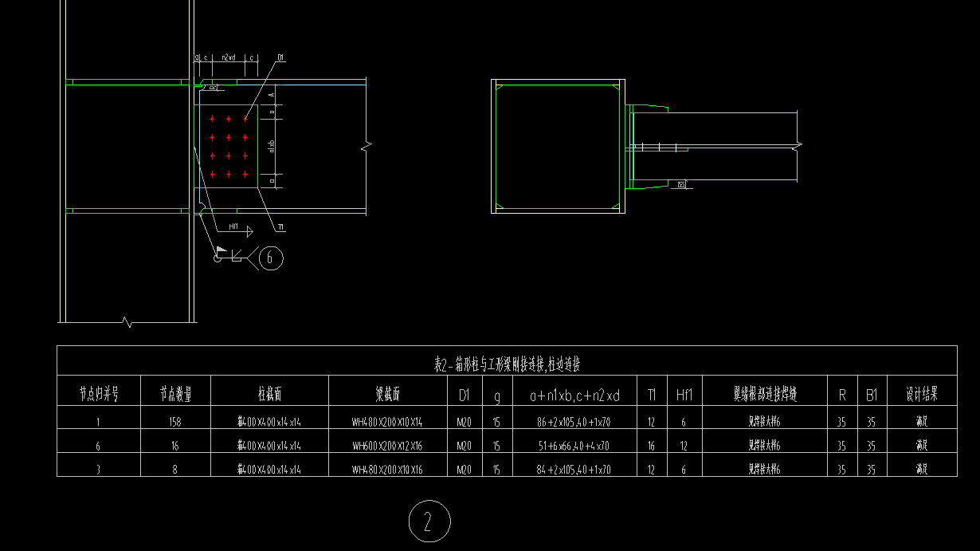980x551 pixels.
Task: Click bolt layout '84+2x105,40+1x70'
Action: [574, 470]
